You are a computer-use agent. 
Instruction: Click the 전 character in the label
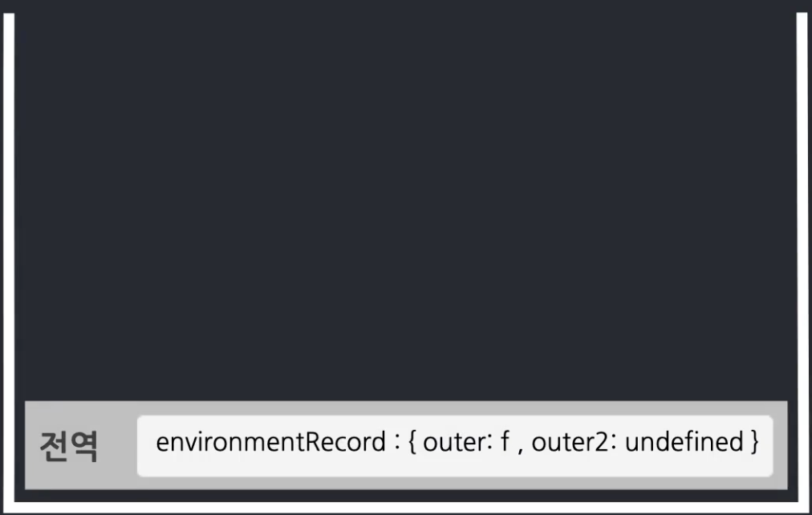55,446
